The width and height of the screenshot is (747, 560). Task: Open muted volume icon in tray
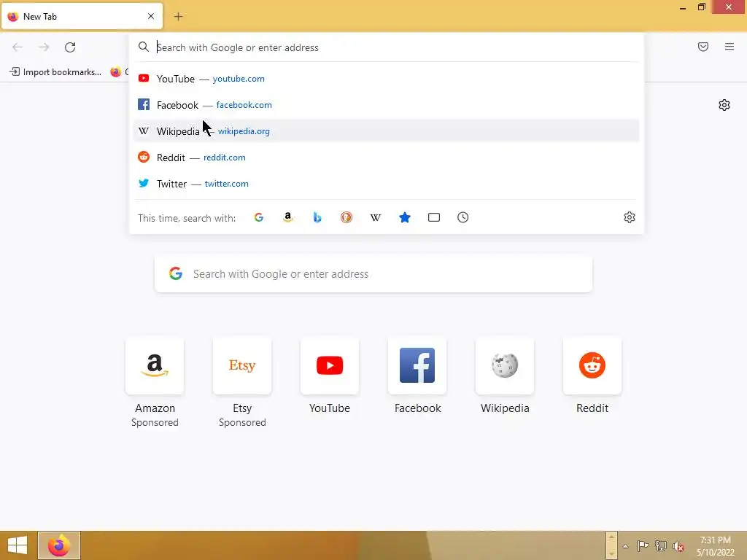[678, 546]
